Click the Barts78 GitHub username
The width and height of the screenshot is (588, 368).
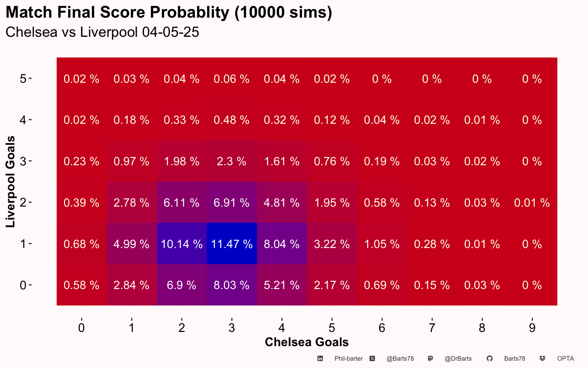click(514, 359)
